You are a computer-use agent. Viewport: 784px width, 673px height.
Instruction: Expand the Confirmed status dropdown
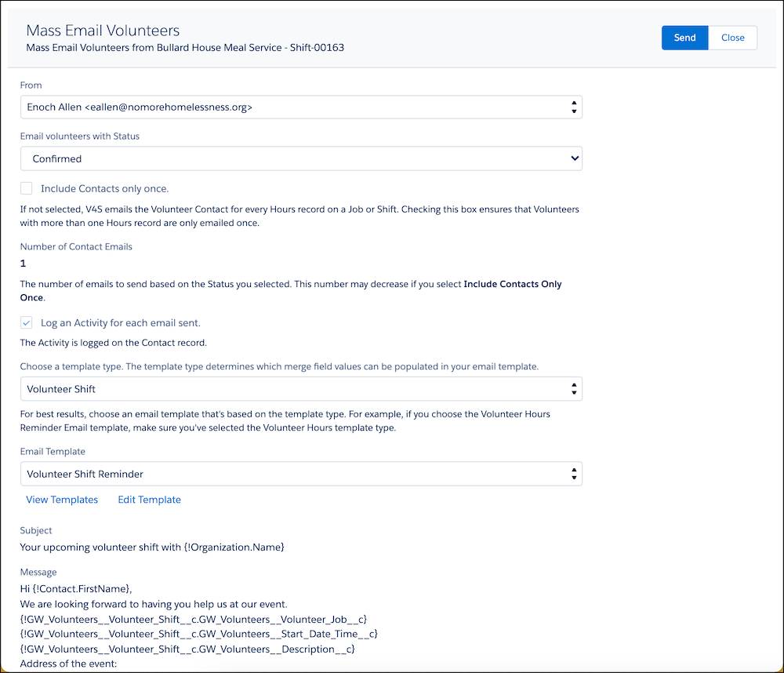[300, 158]
